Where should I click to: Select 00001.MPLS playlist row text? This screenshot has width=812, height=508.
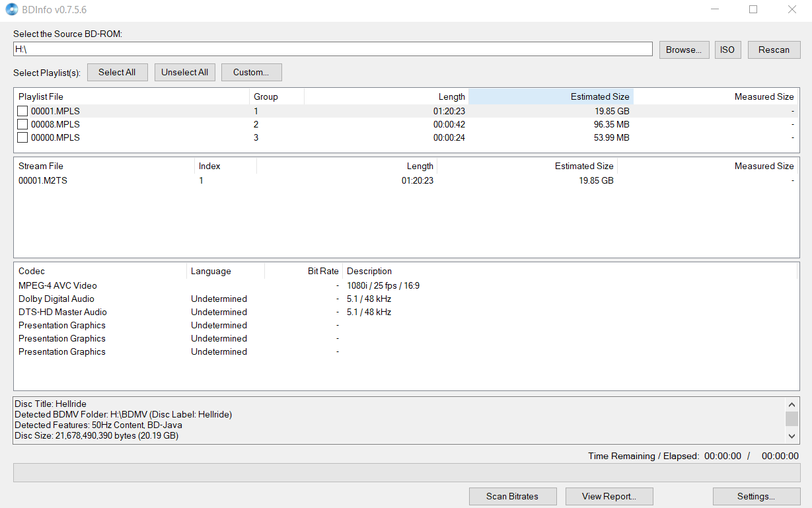pyautogui.click(x=55, y=111)
